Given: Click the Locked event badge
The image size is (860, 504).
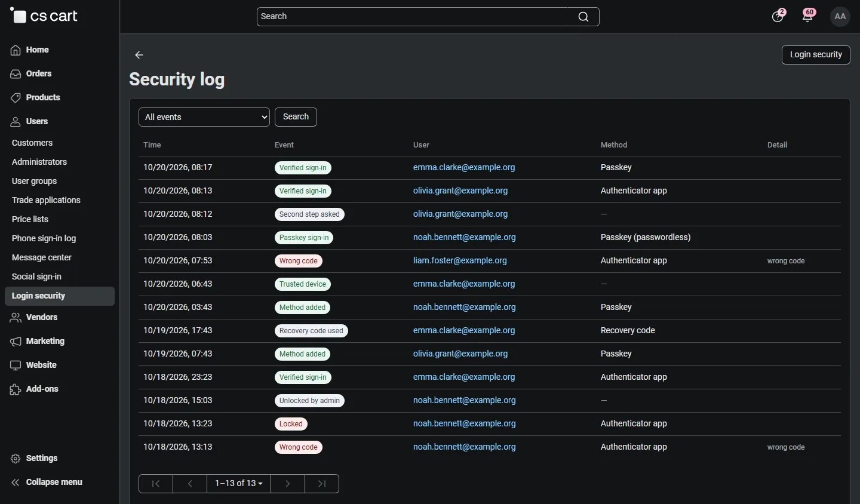Looking at the screenshot, I should click(x=291, y=424).
